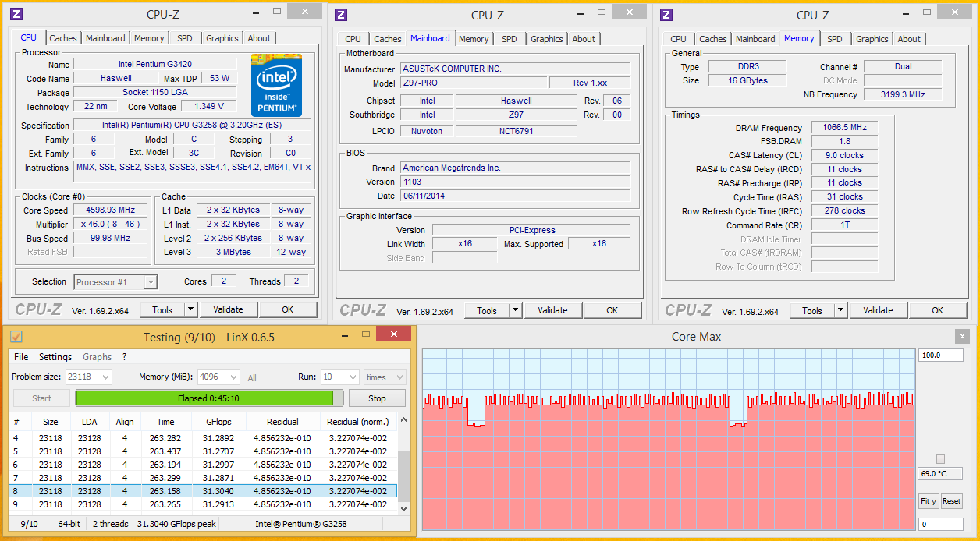
Task: Click the green Elapsed 0:45:10 progress bar
Action: click(209, 398)
